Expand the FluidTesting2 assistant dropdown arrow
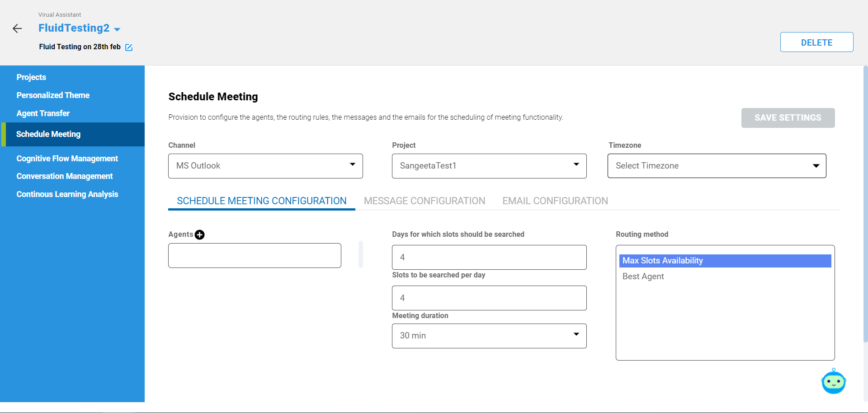868x413 pixels. click(117, 29)
